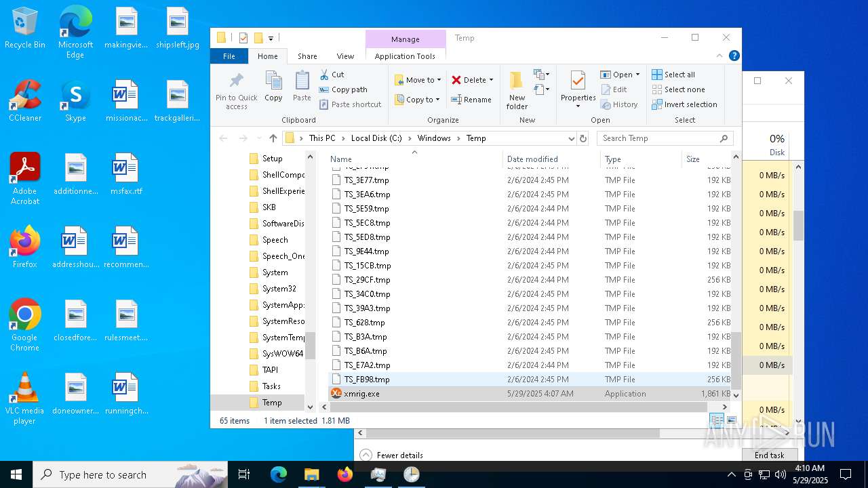Viewport: 868px width, 488px height.
Task: Click Copy path in Clipboard group
Action: [x=343, y=89]
